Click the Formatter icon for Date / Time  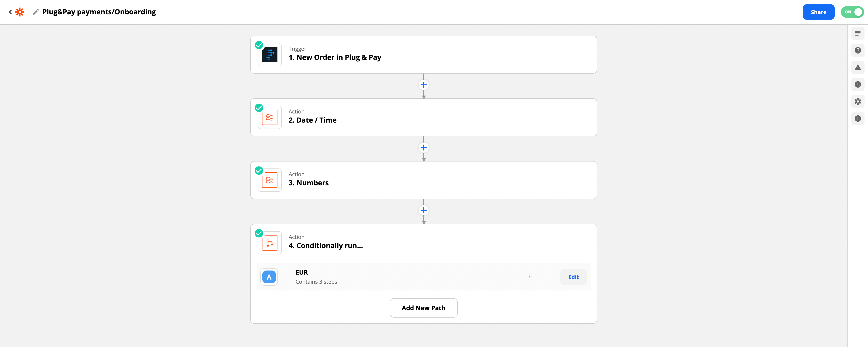click(270, 117)
